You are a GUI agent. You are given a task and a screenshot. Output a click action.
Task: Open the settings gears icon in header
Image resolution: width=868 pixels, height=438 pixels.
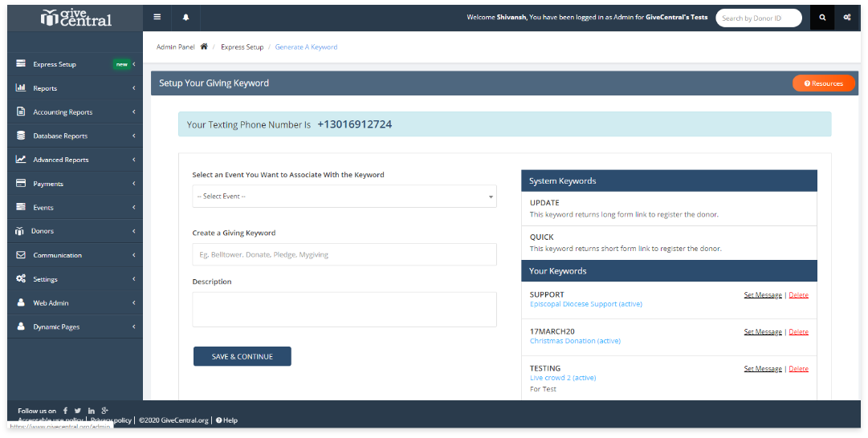tap(847, 18)
